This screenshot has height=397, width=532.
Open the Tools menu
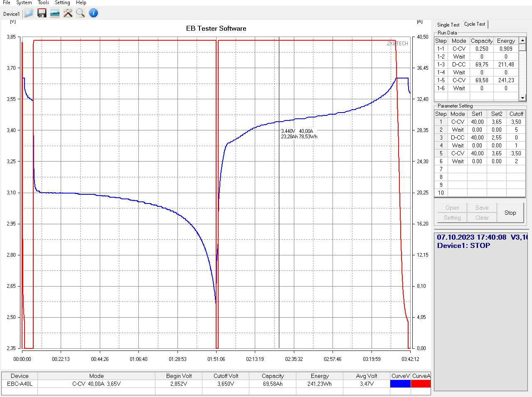point(43,2)
